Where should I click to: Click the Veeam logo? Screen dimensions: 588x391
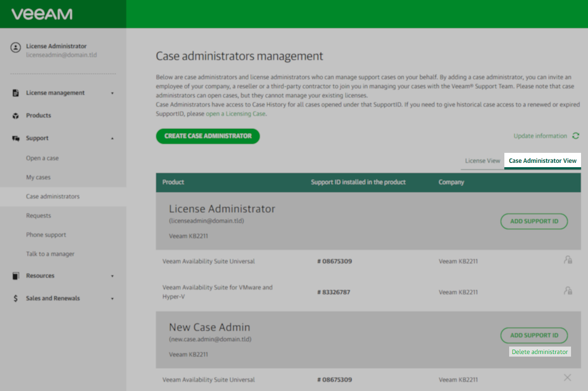(x=42, y=14)
